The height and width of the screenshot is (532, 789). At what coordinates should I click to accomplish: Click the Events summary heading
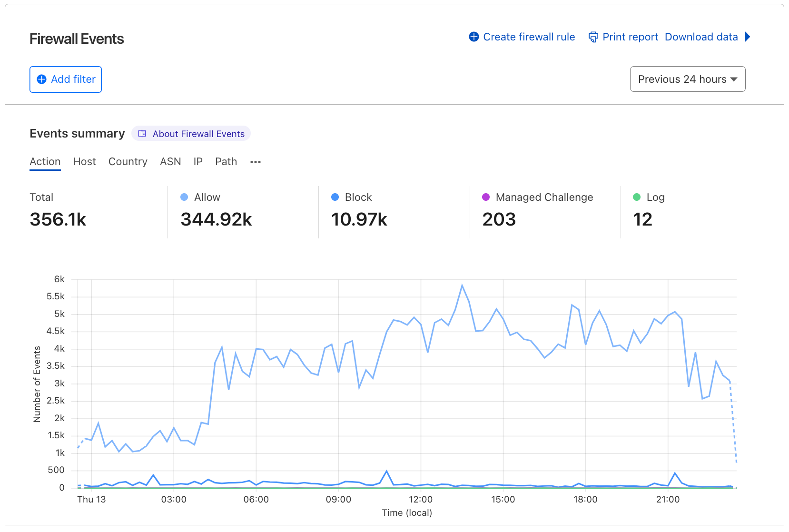click(x=77, y=134)
